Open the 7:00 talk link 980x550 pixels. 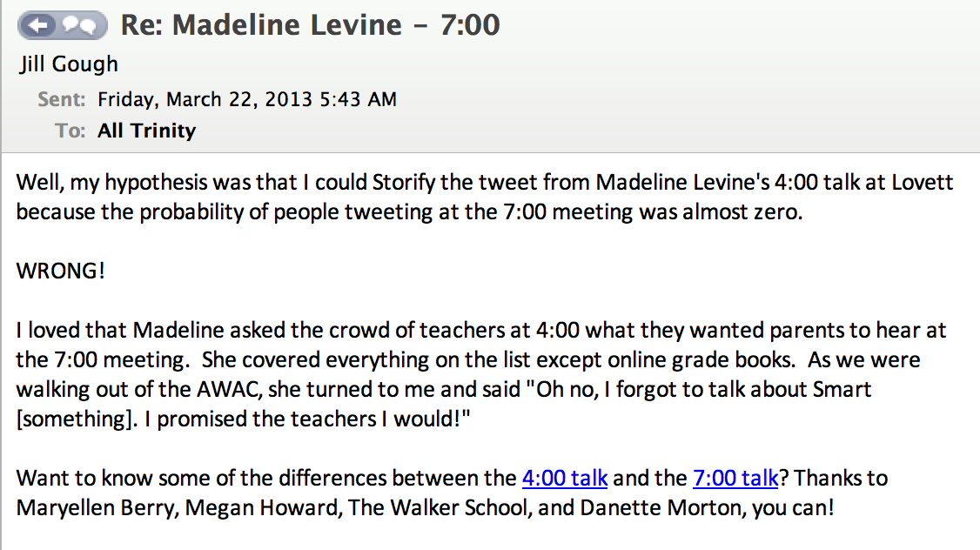735,478
